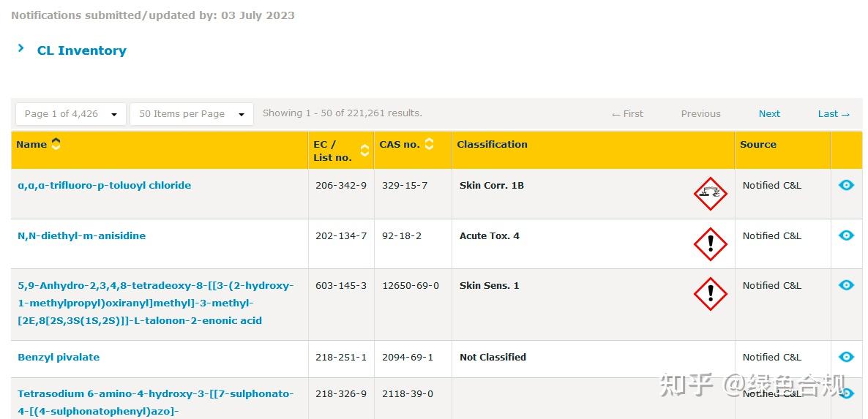
Task: Click the corrosion hazard pictogram
Action: [710, 194]
